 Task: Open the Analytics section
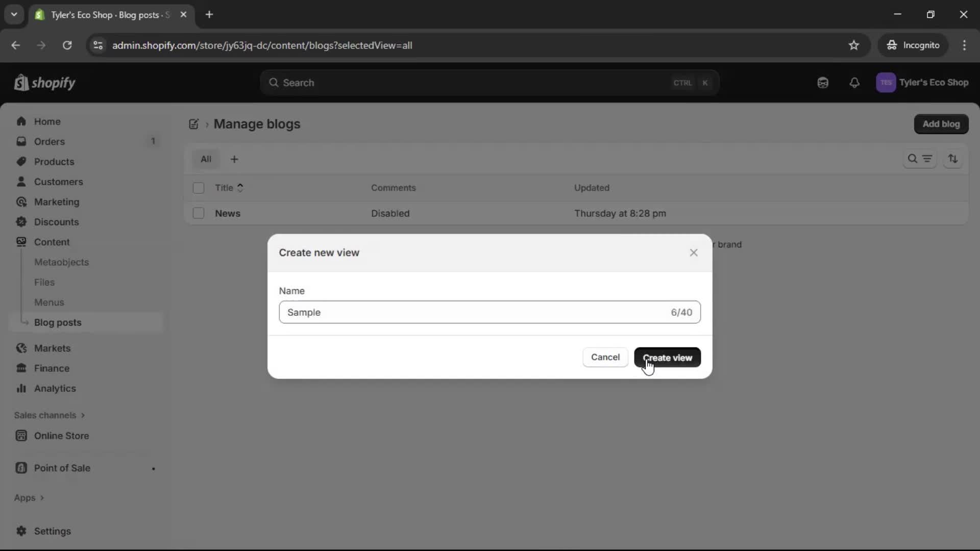54,388
